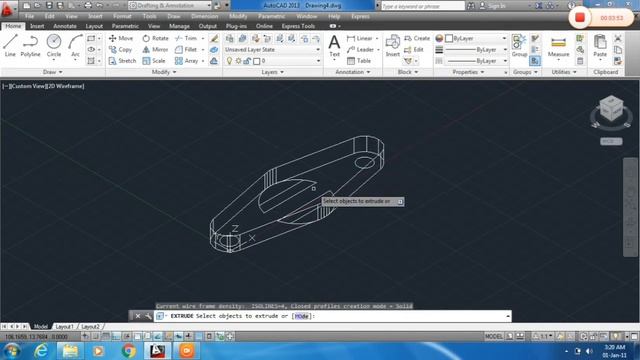Click the mOde option in the command line
Image resolution: width=640 pixels, height=360 pixels.
302,316
